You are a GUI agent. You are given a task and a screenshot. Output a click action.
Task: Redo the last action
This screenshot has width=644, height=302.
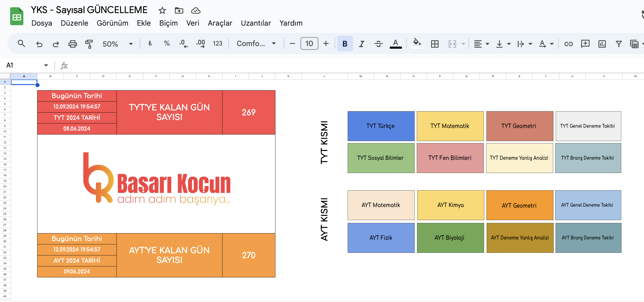pyautogui.click(x=56, y=44)
